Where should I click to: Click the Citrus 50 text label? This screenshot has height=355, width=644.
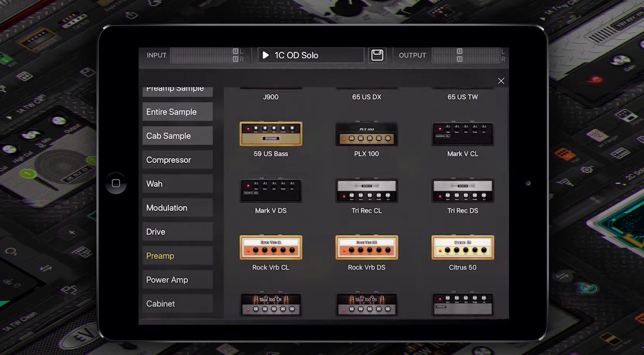[x=463, y=267]
